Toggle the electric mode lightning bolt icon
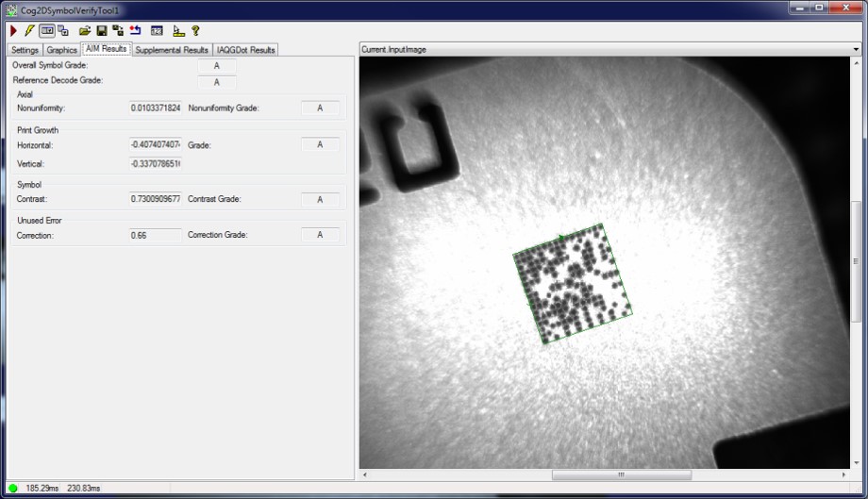This screenshot has width=868, height=499. [29, 31]
